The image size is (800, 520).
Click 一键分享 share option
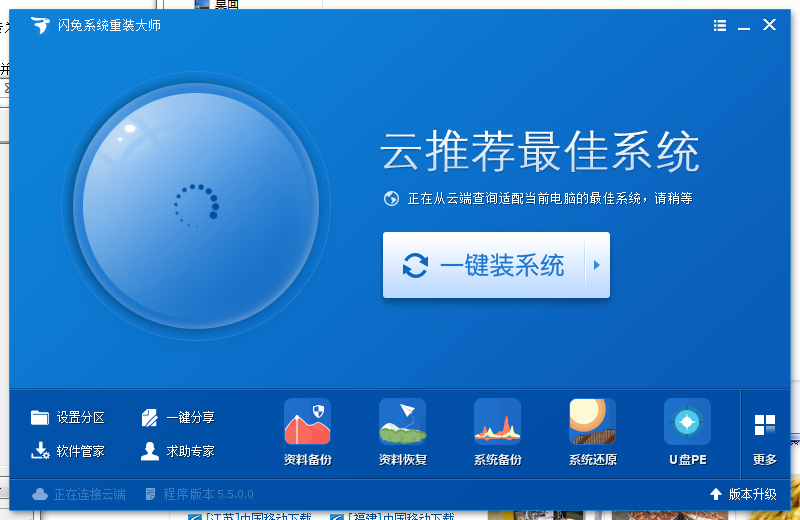click(178, 418)
